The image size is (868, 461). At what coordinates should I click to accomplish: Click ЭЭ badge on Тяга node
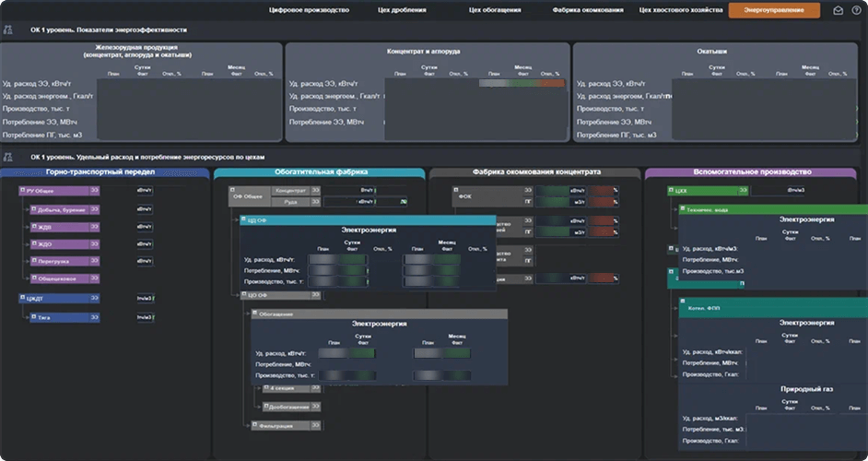[95, 317]
